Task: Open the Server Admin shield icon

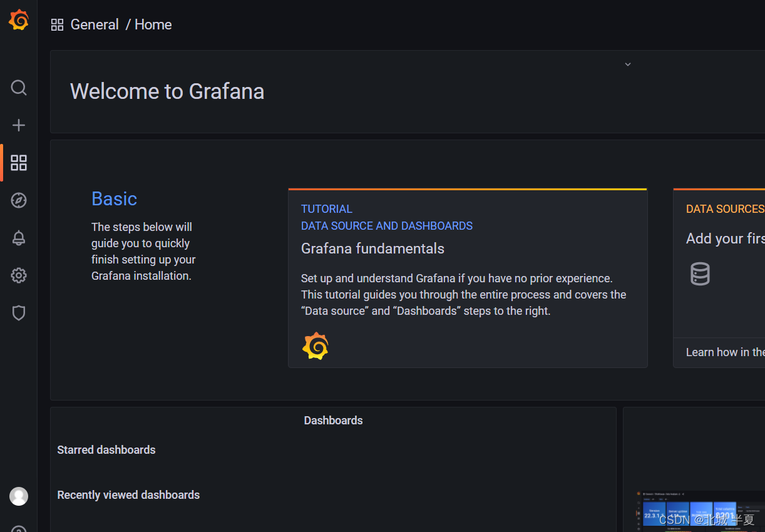Action: [x=19, y=313]
